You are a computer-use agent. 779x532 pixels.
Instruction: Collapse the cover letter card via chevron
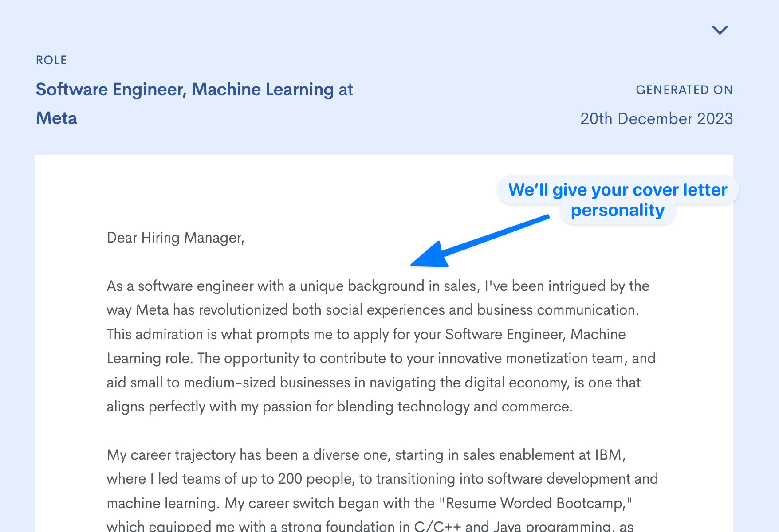click(x=720, y=30)
